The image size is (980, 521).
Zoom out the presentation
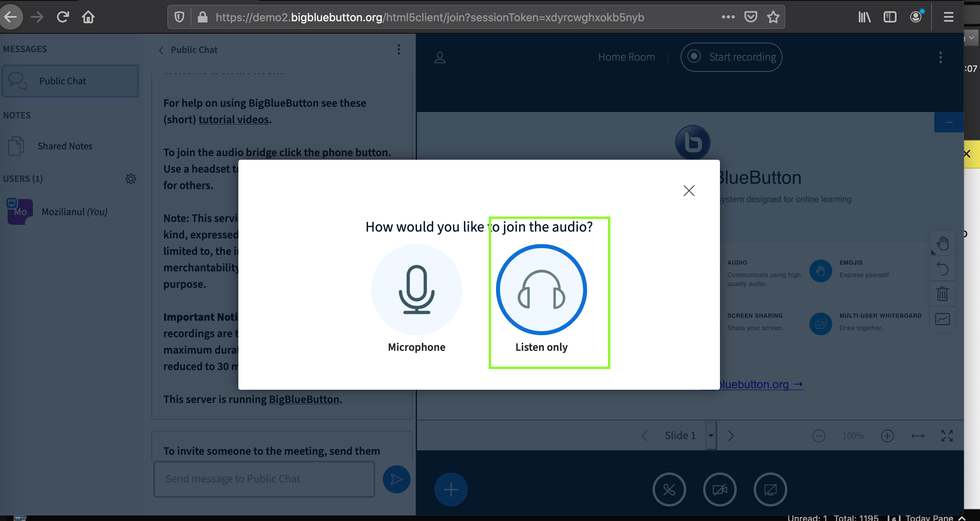click(819, 436)
